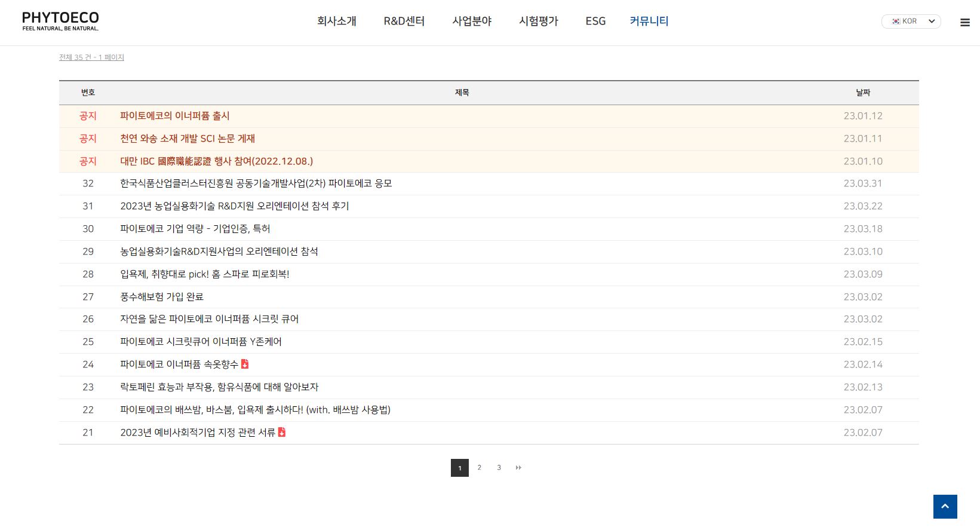
Task: Open notice 천연 와송 소재 개발 SCI 논문 게재
Action: point(188,139)
